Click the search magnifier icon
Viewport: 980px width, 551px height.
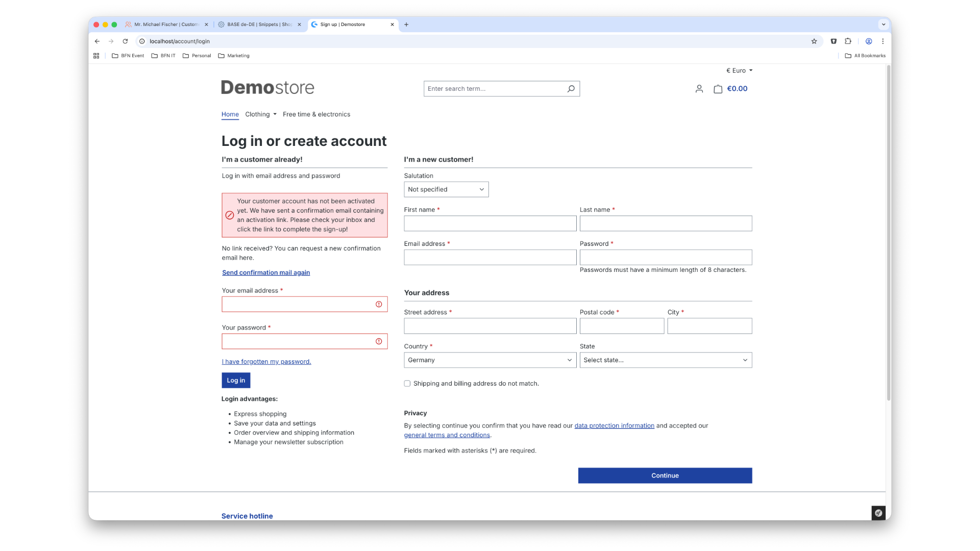coord(571,89)
